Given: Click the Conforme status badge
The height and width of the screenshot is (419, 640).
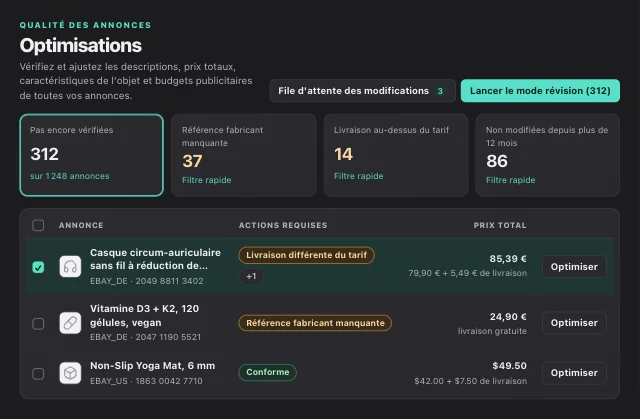Looking at the screenshot, I should tap(267, 372).
